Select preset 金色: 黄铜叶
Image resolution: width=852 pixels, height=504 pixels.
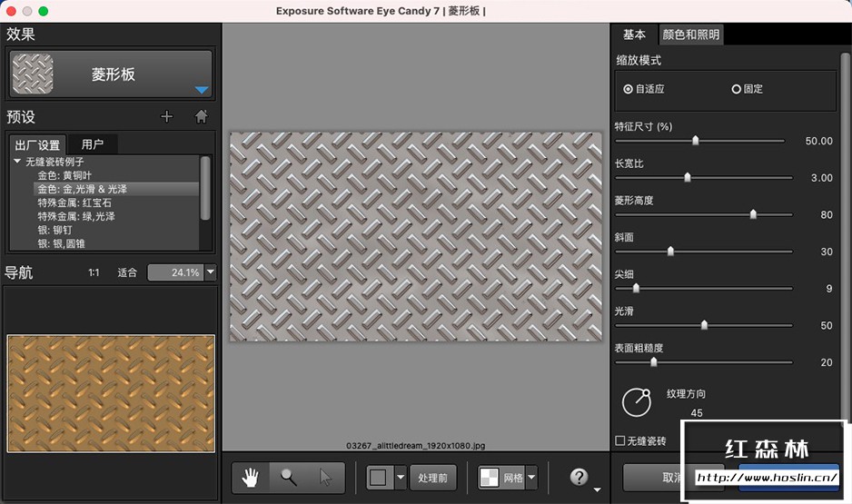64,175
